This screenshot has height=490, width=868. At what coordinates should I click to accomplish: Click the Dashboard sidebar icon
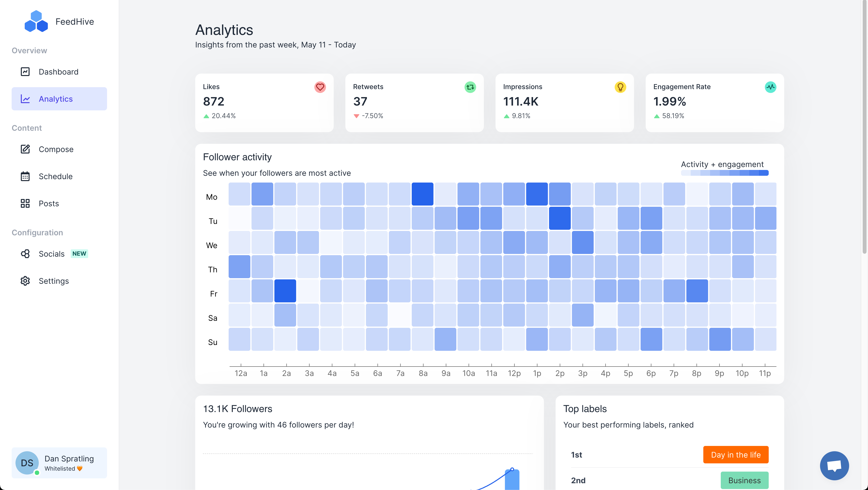25,71
